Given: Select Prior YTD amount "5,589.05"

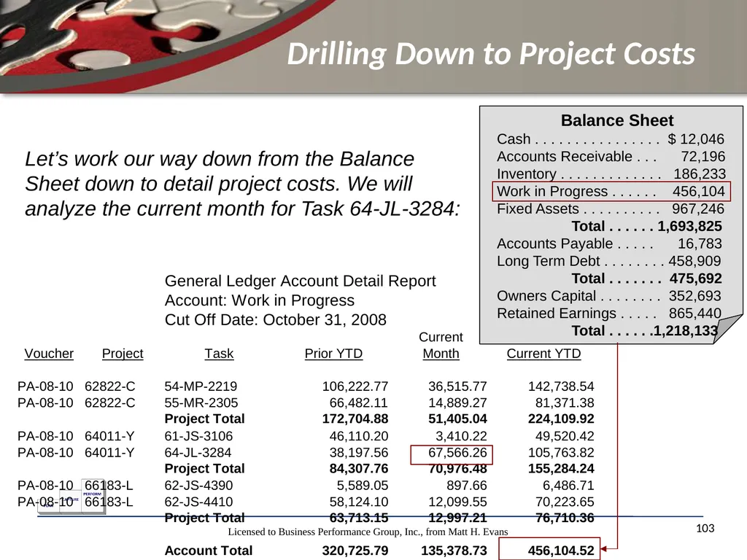Looking at the screenshot, I should click(363, 486).
